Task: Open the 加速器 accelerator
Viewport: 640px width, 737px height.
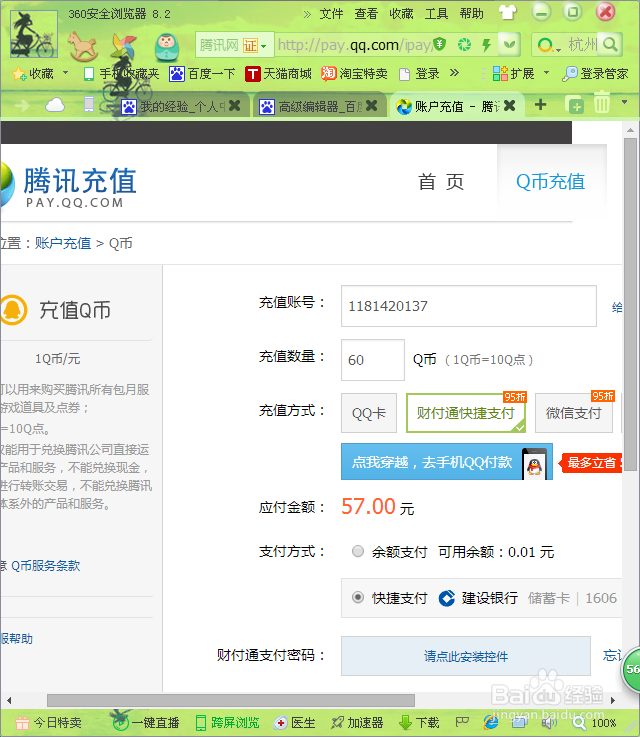Action: pyautogui.click(x=357, y=722)
